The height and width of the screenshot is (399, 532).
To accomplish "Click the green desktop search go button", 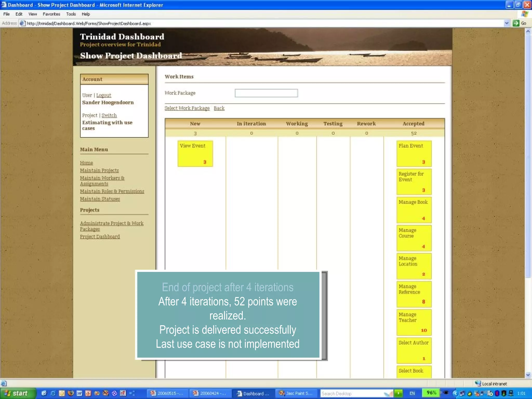I will (398, 393).
